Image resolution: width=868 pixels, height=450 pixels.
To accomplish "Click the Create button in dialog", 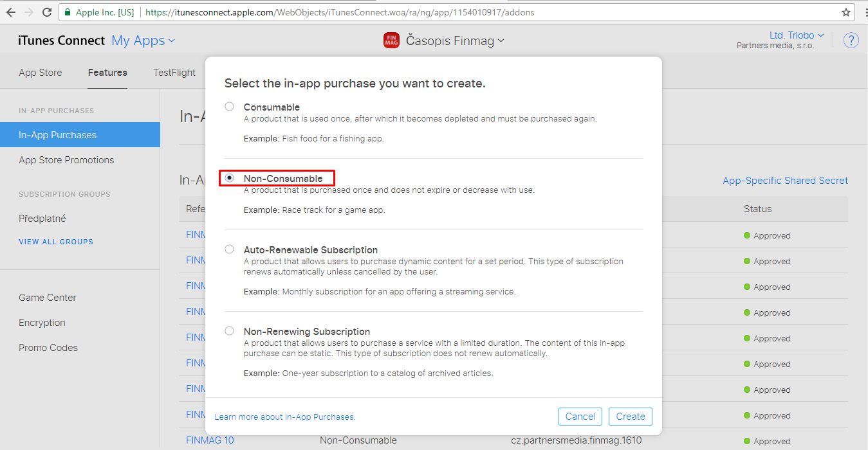I will 631,417.
